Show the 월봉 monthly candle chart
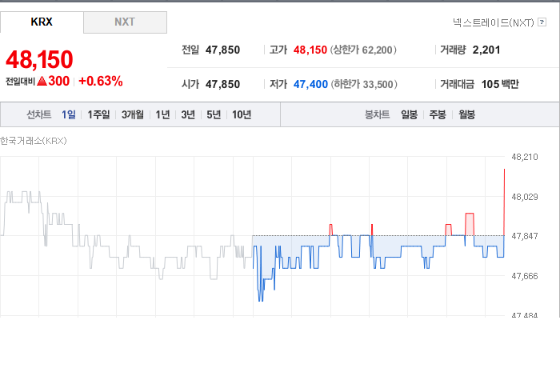This screenshot has height=392, width=560. pos(466,114)
